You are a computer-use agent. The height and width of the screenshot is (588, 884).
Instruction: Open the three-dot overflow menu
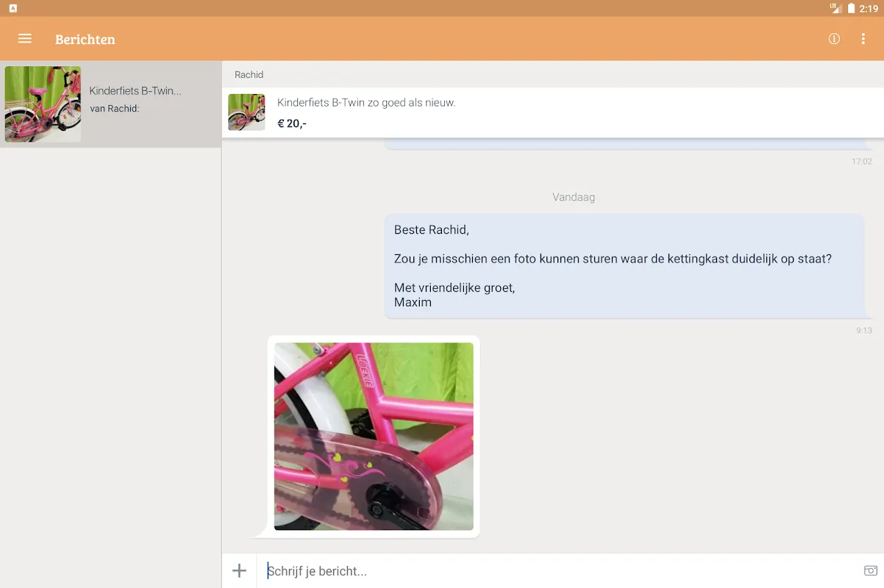pos(863,39)
